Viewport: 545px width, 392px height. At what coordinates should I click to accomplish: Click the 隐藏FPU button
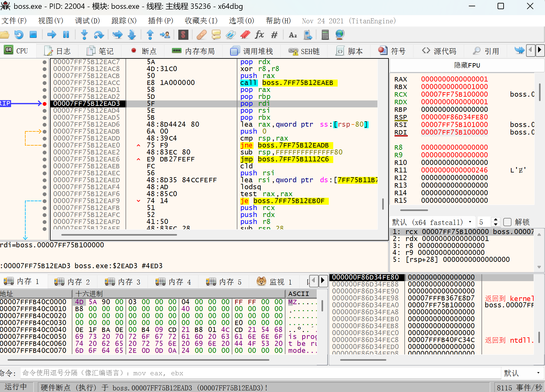tap(467, 65)
